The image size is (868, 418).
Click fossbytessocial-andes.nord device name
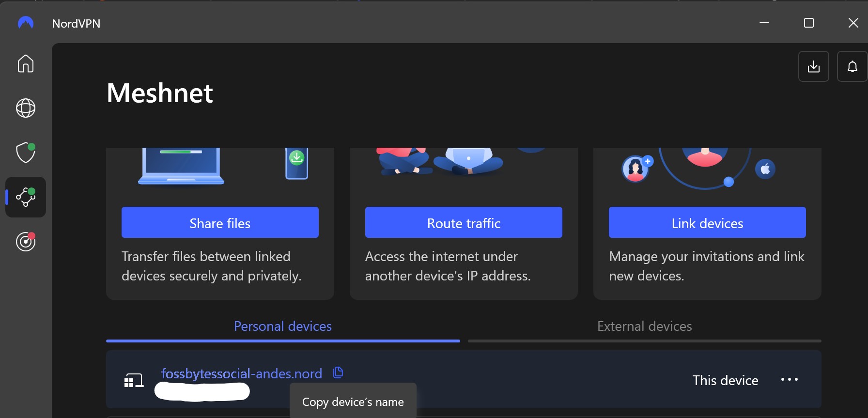coord(242,373)
